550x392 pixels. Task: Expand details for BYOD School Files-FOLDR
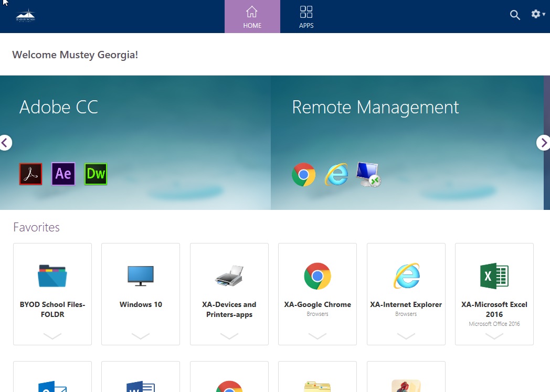point(52,336)
